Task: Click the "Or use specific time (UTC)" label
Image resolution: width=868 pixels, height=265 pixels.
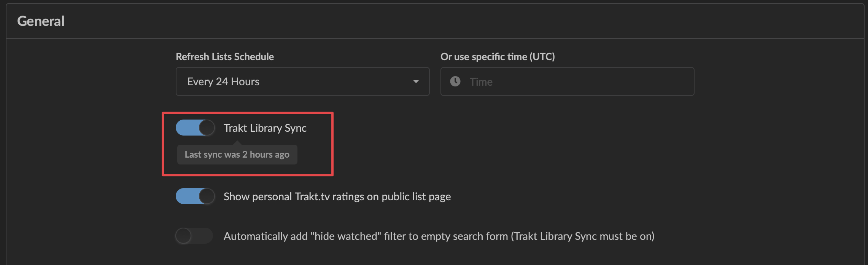Action: (x=498, y=56)
